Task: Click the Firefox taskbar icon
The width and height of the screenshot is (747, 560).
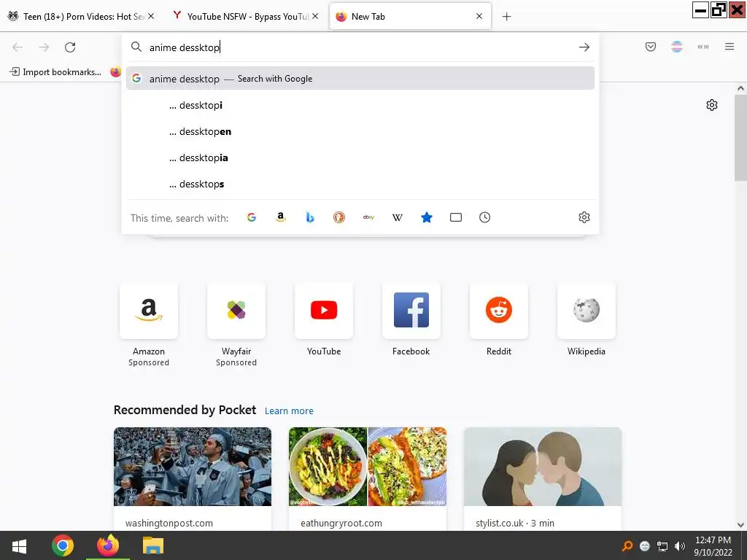Action: 108,545
